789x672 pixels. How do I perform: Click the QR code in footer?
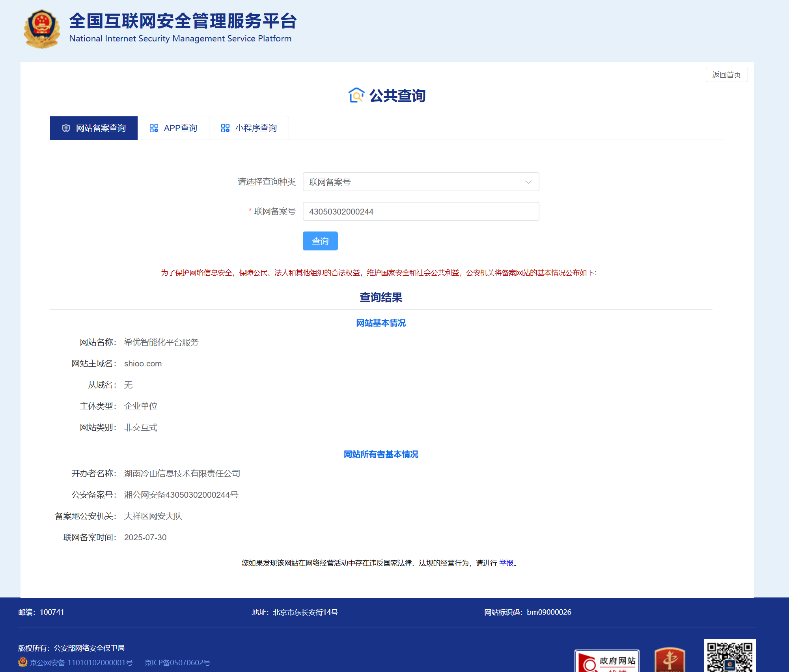(x=729, y=655)
